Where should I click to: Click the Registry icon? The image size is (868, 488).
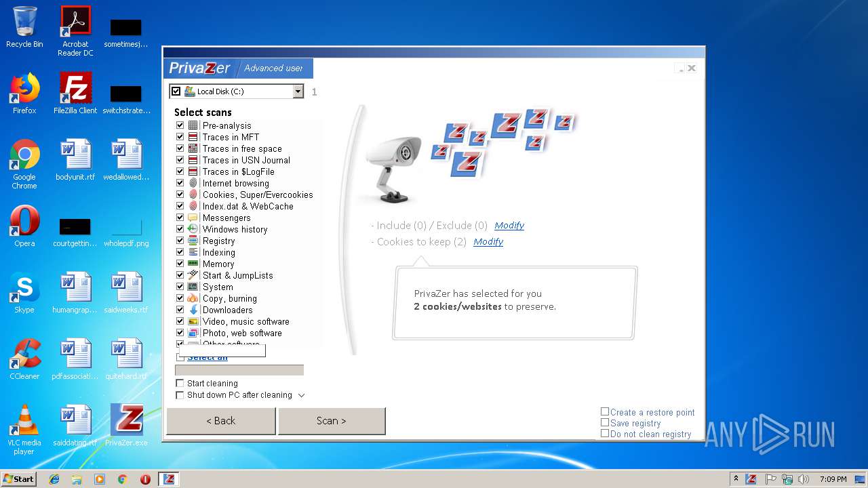(x=193, y=241)
